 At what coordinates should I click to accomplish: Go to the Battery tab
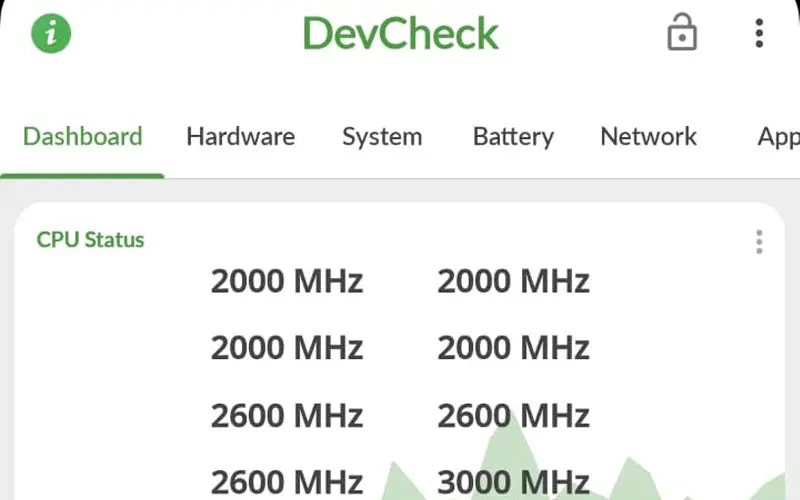(x=513, y=137)
